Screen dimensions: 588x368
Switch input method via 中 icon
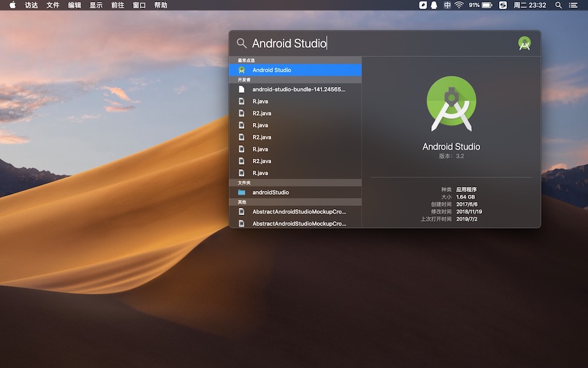(x=447, y=5)
